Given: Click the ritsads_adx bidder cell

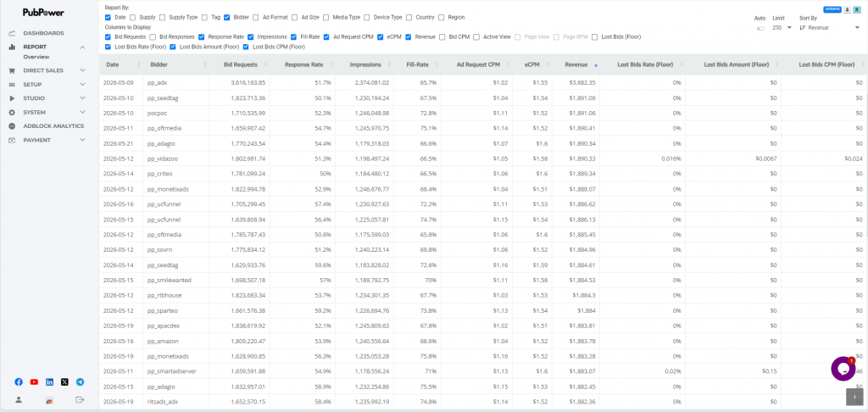Looking at the screenshot, I should pyautogui.click(x=176, y=402).
